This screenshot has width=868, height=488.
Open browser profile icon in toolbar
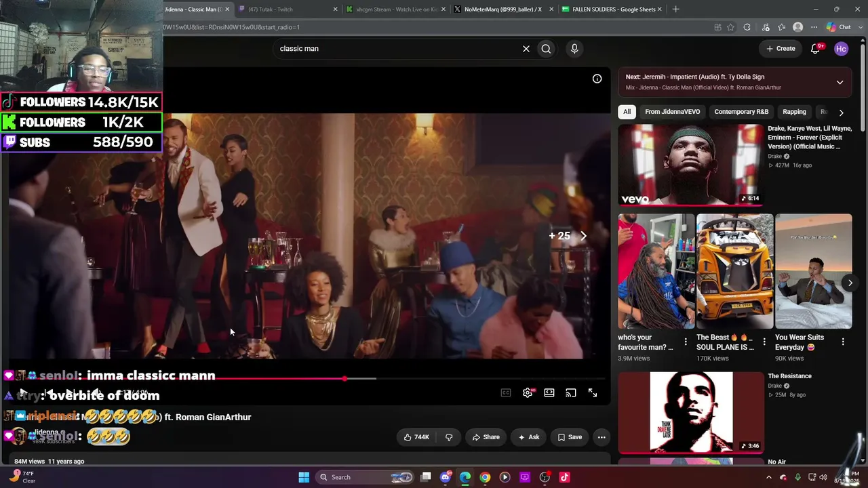[798, 27]
